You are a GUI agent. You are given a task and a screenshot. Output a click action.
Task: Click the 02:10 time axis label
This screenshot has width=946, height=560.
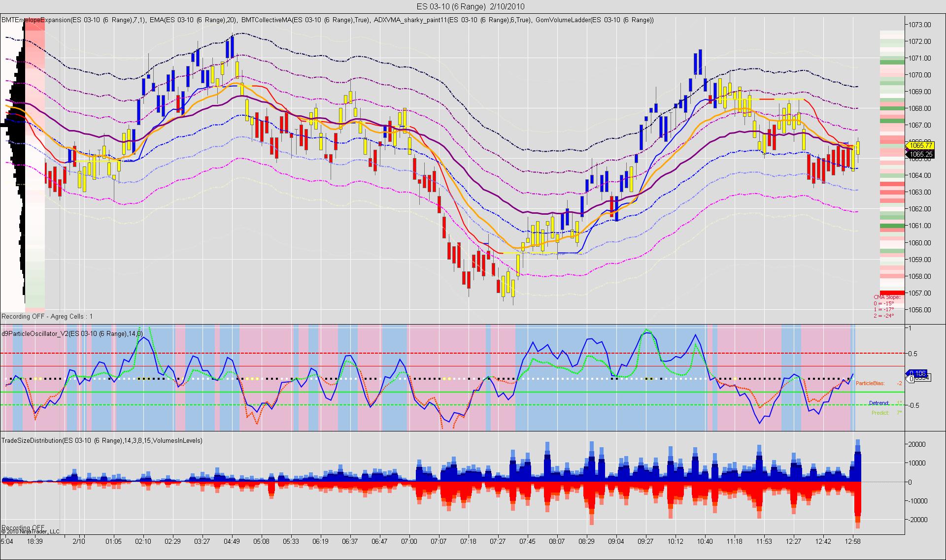[143, 541]
